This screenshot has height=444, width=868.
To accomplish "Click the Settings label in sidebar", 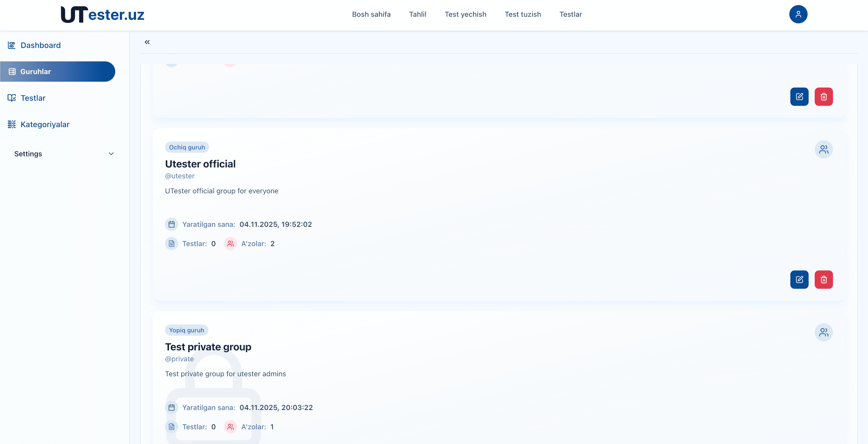I will click(28, 153).
